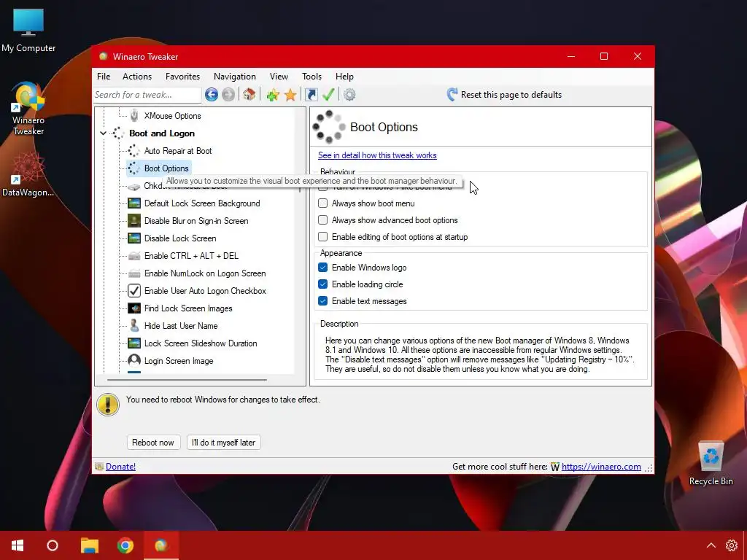Click the Auto Repair at Boot icon

(x=134, y=151)
